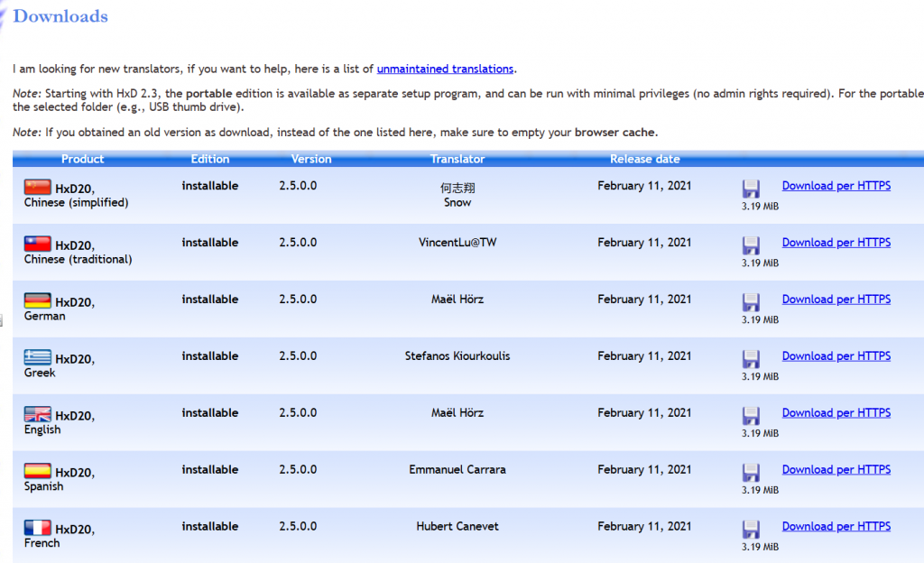Viewport: 924px width, 563px height.
Task: Click the floppy disk icon in German row
Action: (751, 302)
